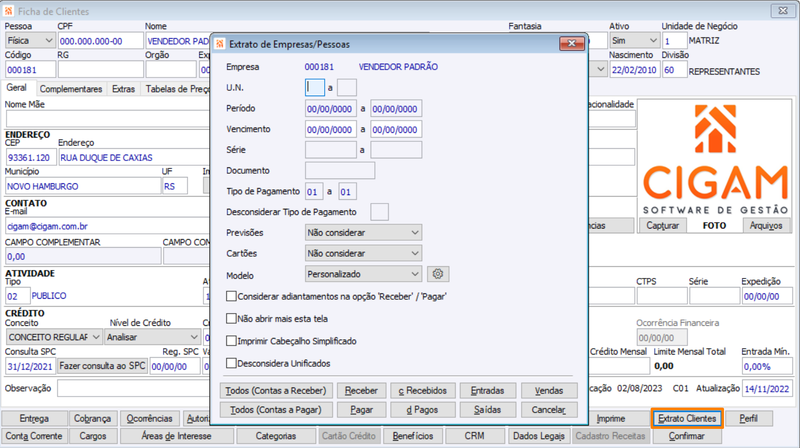Screen dimensions: 800x448
Task: Toggle 'Desconsidera Unificados' checkbox
Action: [231, 363]
